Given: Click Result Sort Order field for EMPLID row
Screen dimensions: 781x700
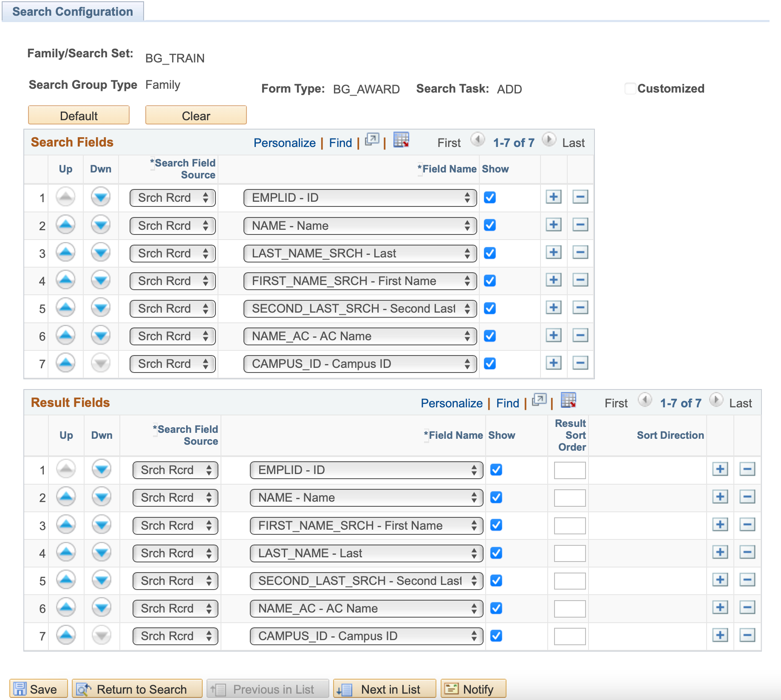Looking at the screenshot, I should click(569, 470).
